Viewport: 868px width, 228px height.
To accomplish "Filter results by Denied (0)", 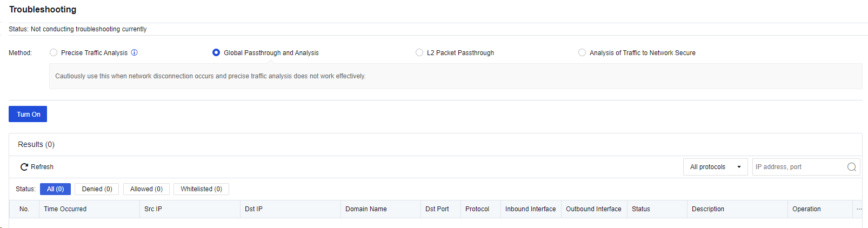I will (97, 189).
